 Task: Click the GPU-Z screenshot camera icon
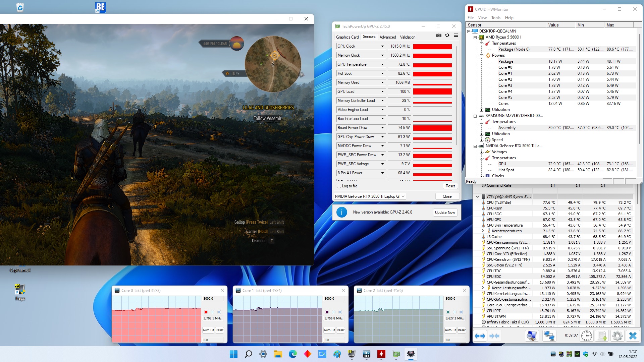tap(438, 36)
